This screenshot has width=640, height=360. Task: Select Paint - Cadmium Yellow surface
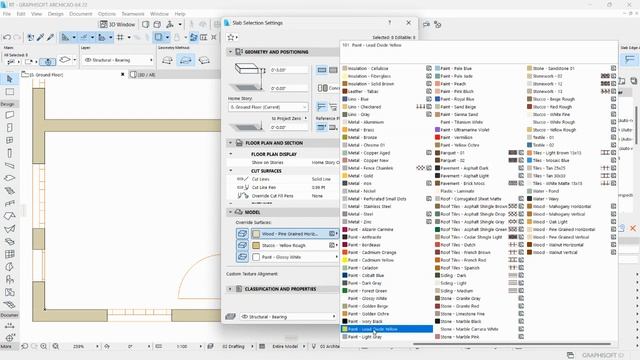coord(387,260)
